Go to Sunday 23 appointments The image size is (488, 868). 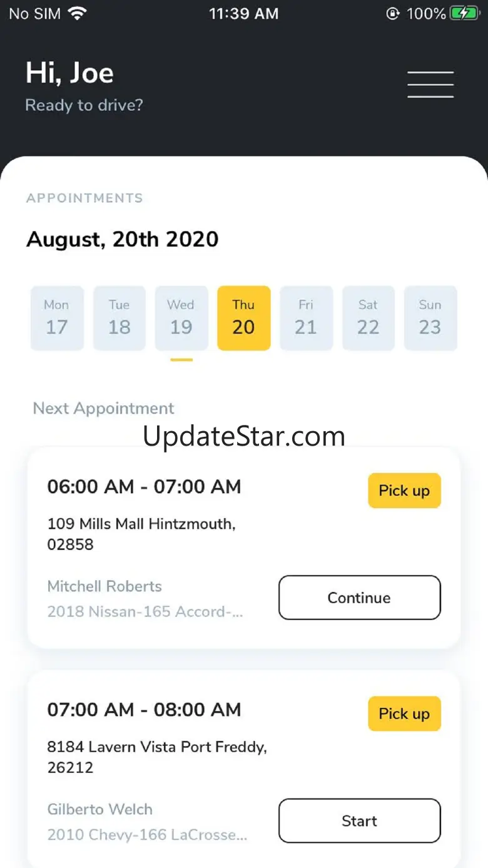tap(430, 318)
